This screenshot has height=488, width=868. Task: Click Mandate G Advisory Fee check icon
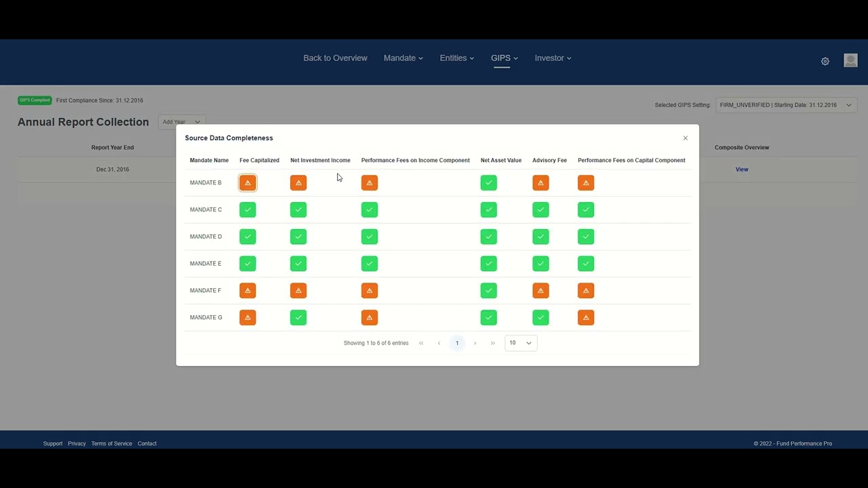point(540,317)
